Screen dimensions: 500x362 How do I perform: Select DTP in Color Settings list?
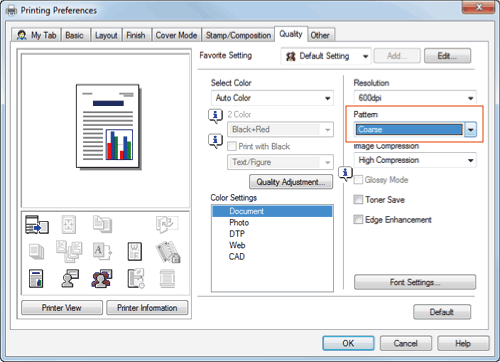[272, 234]
